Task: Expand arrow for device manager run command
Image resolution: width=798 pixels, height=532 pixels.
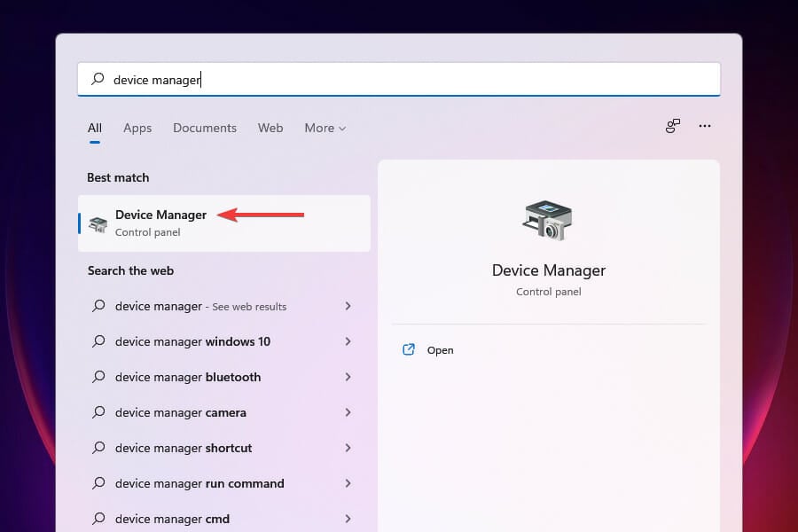Action: point(348,483)
